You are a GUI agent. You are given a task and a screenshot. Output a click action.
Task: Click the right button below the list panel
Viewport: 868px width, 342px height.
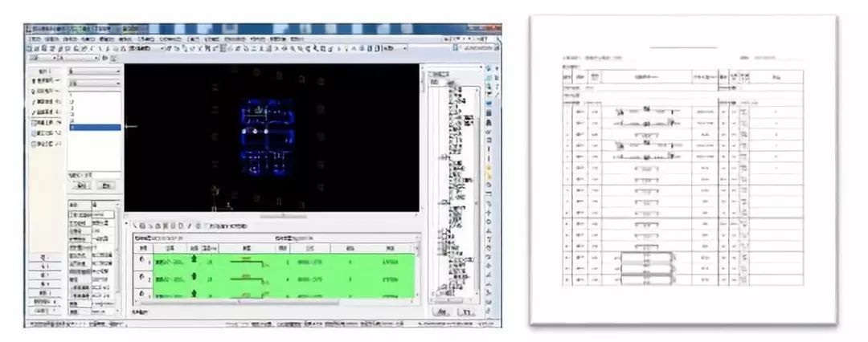[106, 185]
